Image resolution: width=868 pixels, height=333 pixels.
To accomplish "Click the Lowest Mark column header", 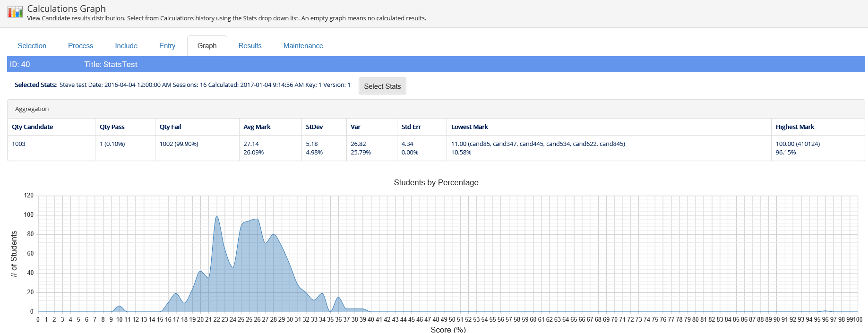I will click(x=470, y=127).
